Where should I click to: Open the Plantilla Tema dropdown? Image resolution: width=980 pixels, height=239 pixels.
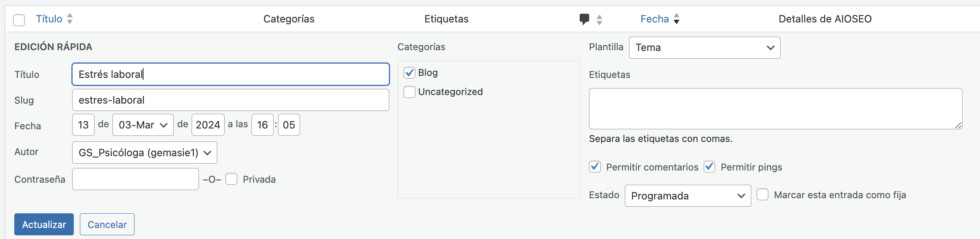click(704, 48)
